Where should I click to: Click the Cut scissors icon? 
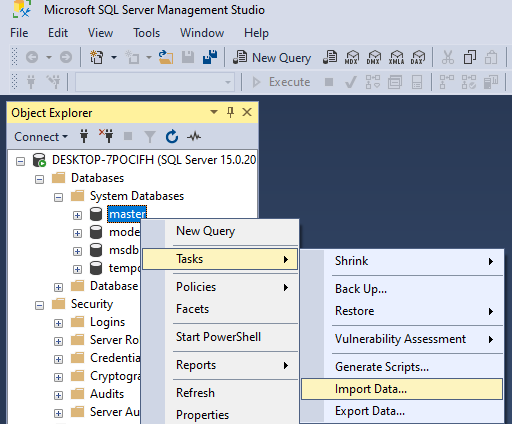tap(448, 57)
